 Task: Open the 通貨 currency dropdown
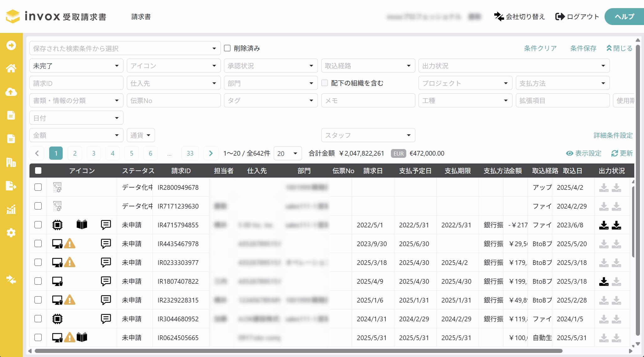[141, 135]
